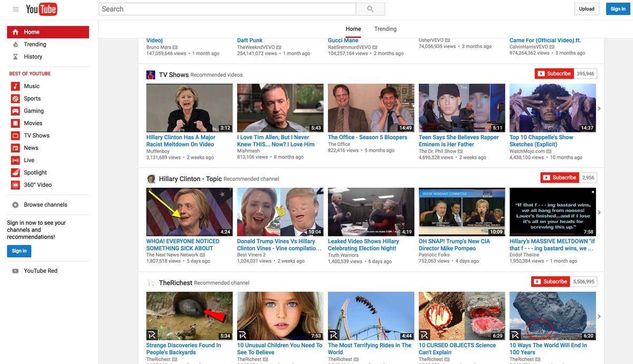Open the Muffenboy channel link

(x=158, y=151)
